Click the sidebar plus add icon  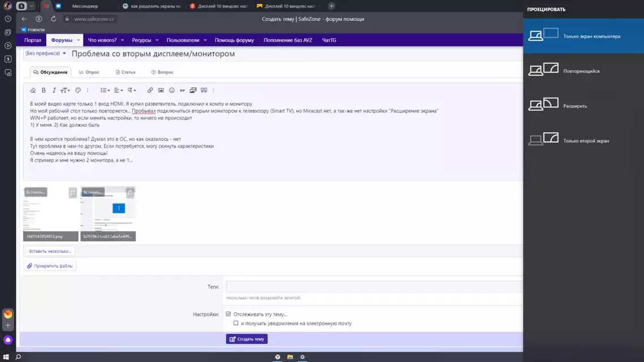click(8, 325)
